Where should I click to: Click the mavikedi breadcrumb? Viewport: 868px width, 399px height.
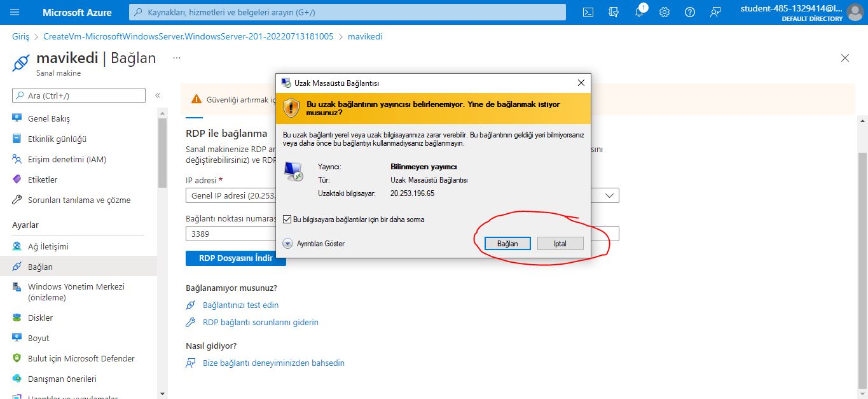[365, 36]
